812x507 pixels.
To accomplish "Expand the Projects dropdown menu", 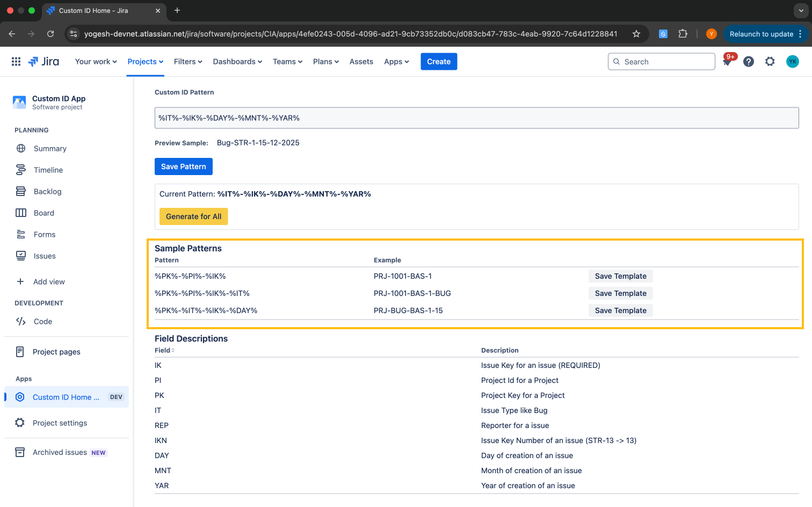I will (146, 62).
